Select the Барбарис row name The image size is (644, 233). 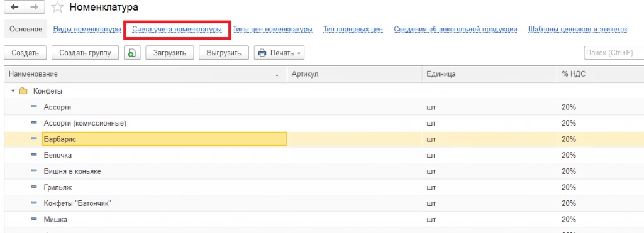60,139
